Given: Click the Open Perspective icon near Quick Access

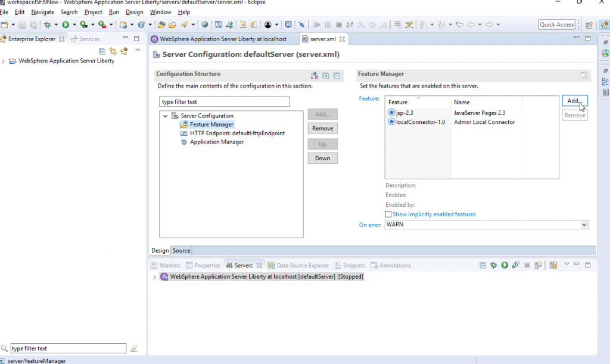Looking at the screenshot, I should point(589,24).
